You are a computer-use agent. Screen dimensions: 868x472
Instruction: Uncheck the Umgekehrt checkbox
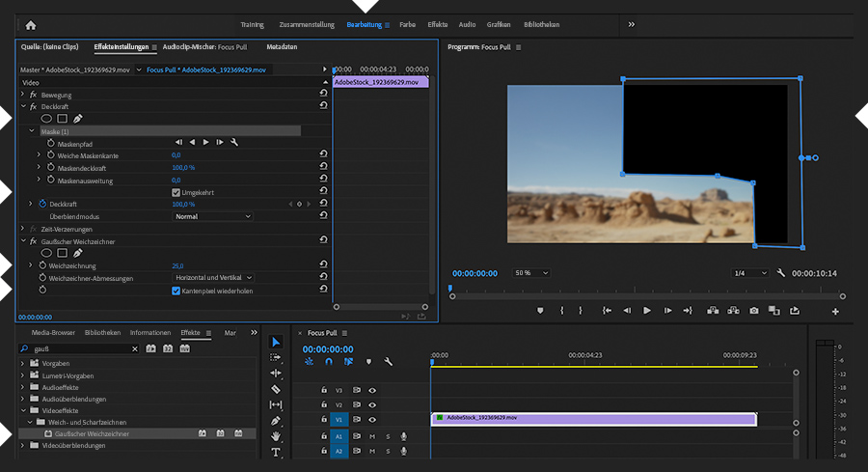(176, 192)
